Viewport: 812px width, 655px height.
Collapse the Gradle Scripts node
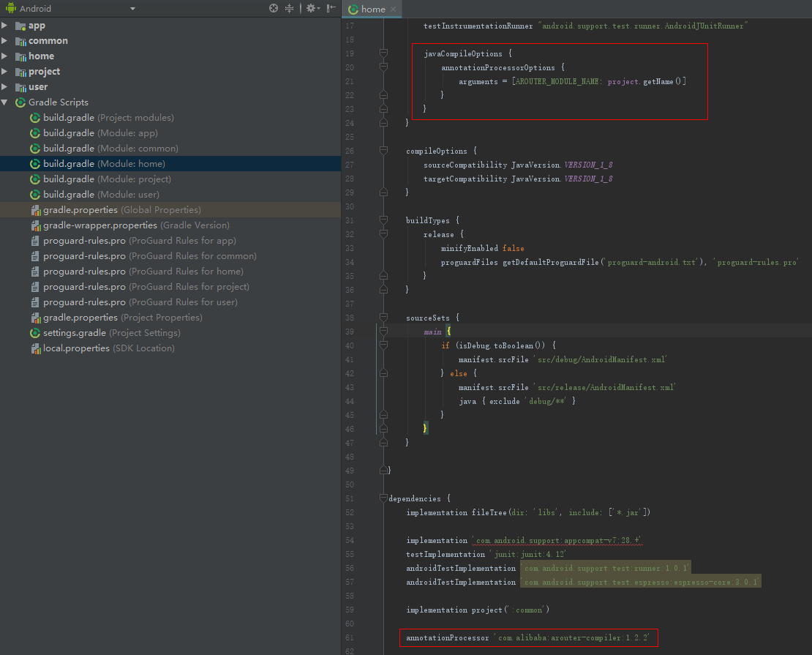coord(5,102)
